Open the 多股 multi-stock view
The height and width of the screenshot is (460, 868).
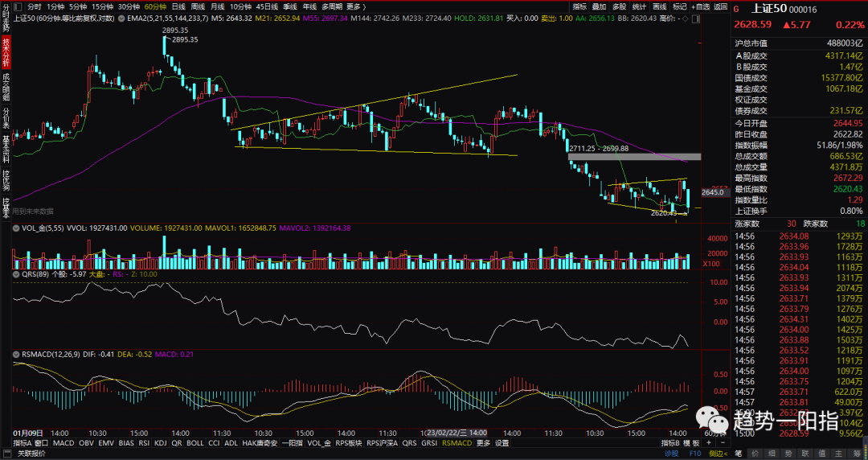click(619, 6)
